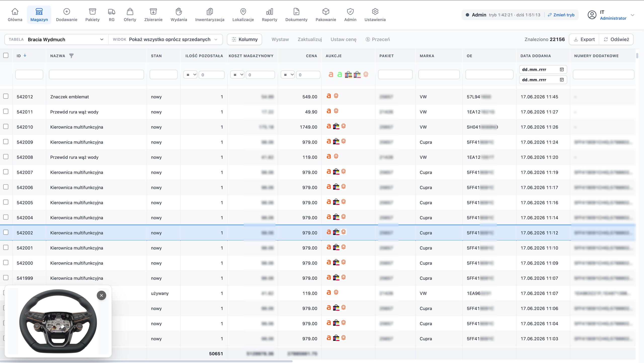
Task: Go to the Główna home page
Action: pyautogui.click(x=15, y=15)
